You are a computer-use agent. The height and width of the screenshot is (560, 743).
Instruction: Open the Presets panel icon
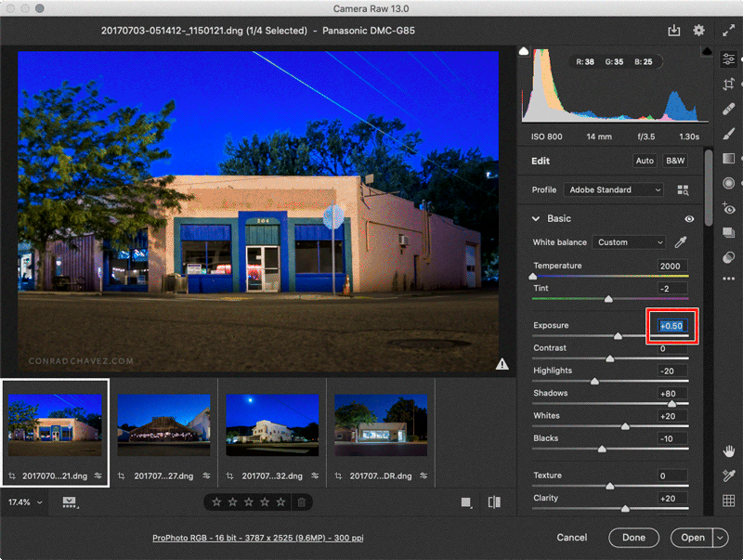tap(728, 257)
